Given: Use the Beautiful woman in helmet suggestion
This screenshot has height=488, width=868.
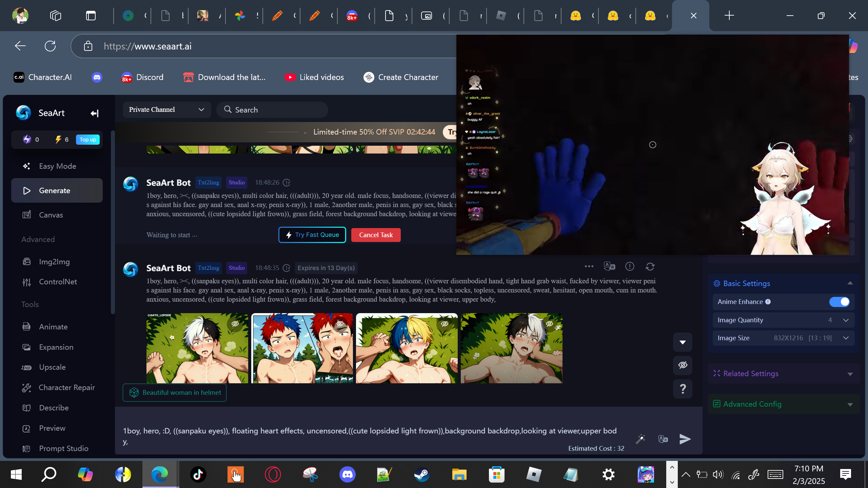Looking at the screenshot, I should (x=175, y=392).
